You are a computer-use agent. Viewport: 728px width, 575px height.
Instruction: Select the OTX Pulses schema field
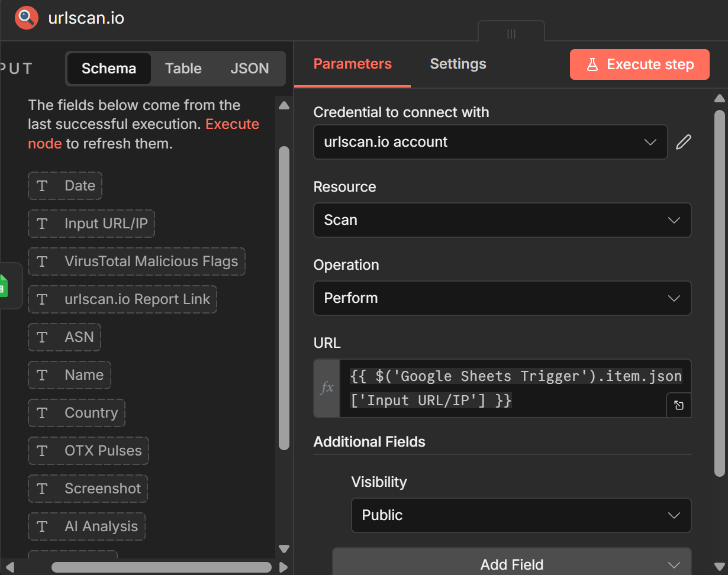point(88,451)
